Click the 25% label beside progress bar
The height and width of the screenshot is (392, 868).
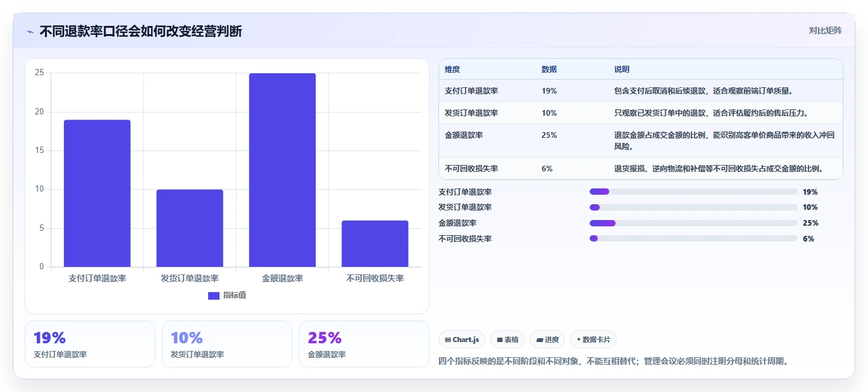(x=810, y=223)
